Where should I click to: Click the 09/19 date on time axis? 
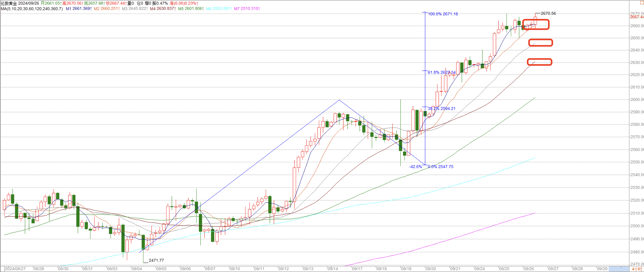(406, 269)
